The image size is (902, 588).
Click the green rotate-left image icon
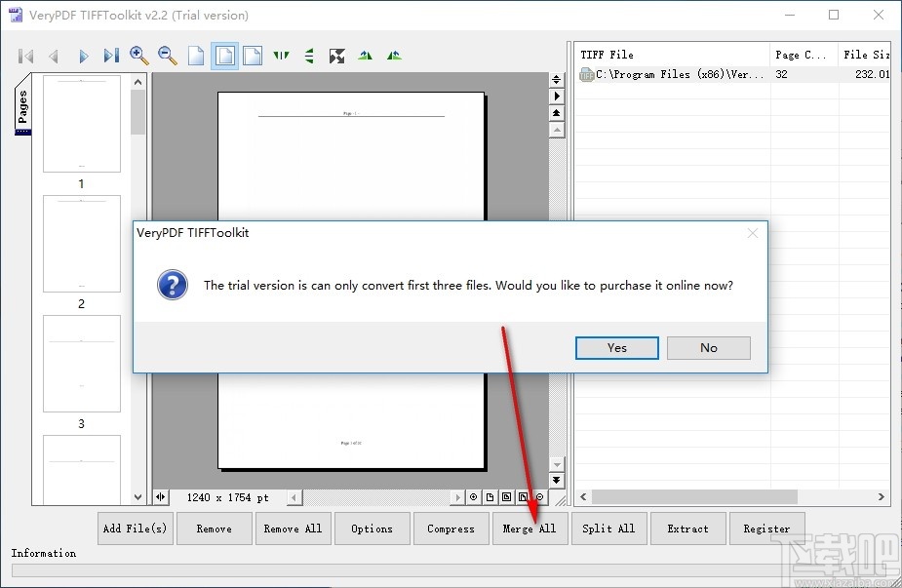click(x=365, y=56)
